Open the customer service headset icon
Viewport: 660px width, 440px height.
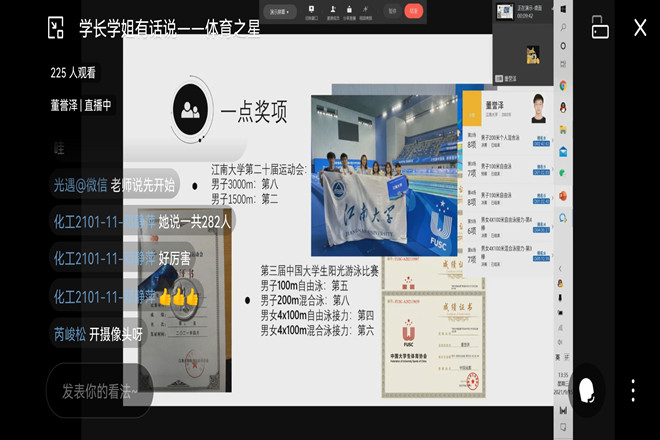[587, 389]
